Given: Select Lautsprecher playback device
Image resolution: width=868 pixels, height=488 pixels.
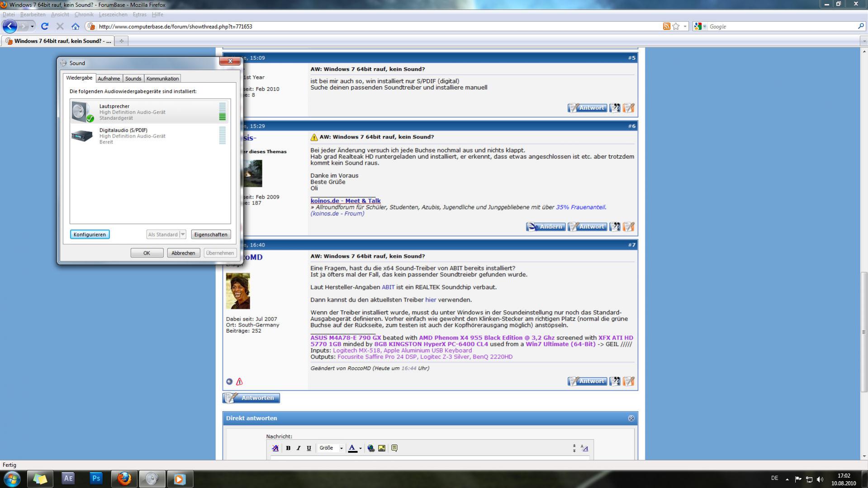Looking at the screenshot, I should [150, 112].
